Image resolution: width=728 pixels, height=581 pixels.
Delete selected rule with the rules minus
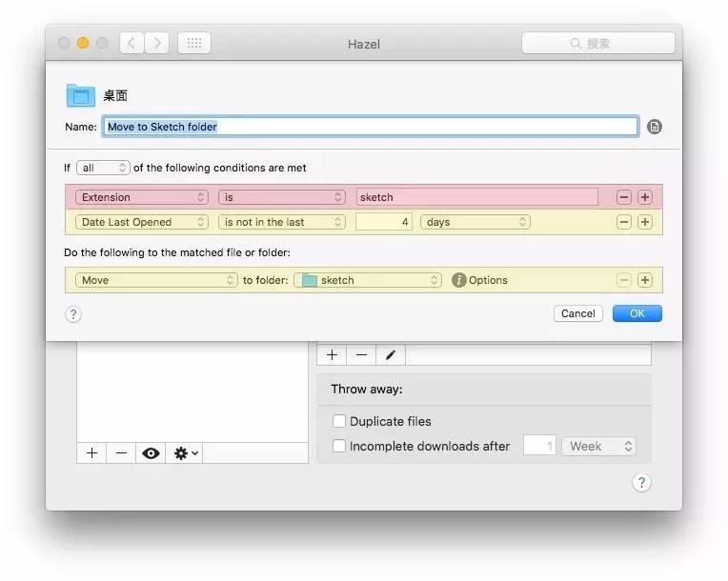pos(361,355)
